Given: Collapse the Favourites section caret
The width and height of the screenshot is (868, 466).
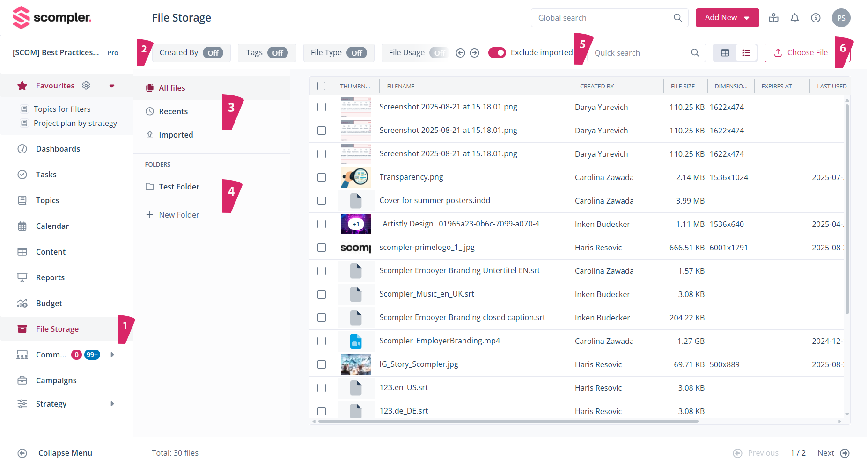Looking at the screenshot, I should pos(112,86).
